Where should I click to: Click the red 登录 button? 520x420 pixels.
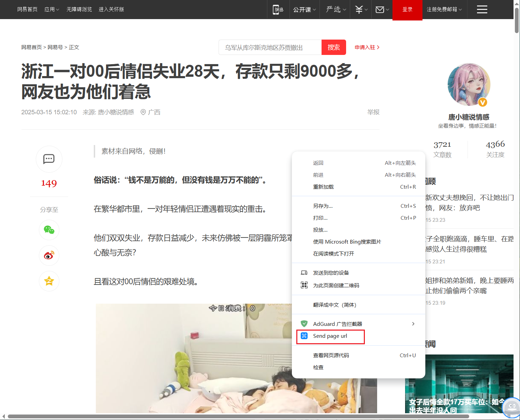407,10
